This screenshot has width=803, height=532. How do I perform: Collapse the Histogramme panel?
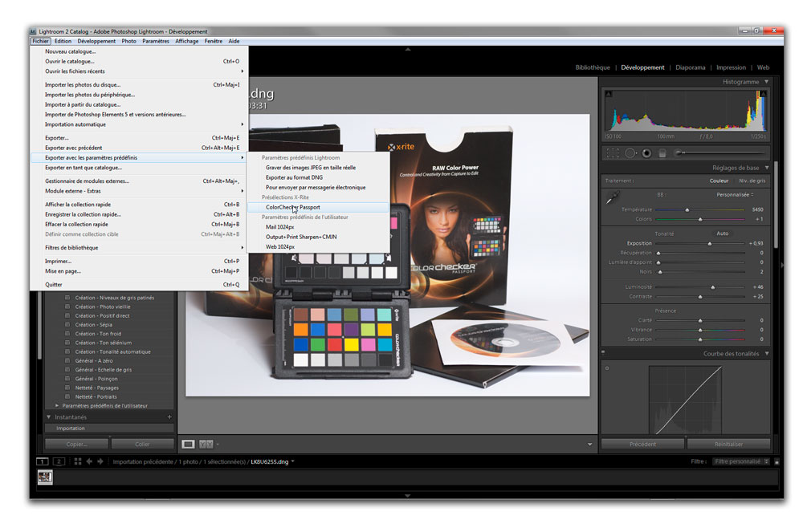pos(767,81)
